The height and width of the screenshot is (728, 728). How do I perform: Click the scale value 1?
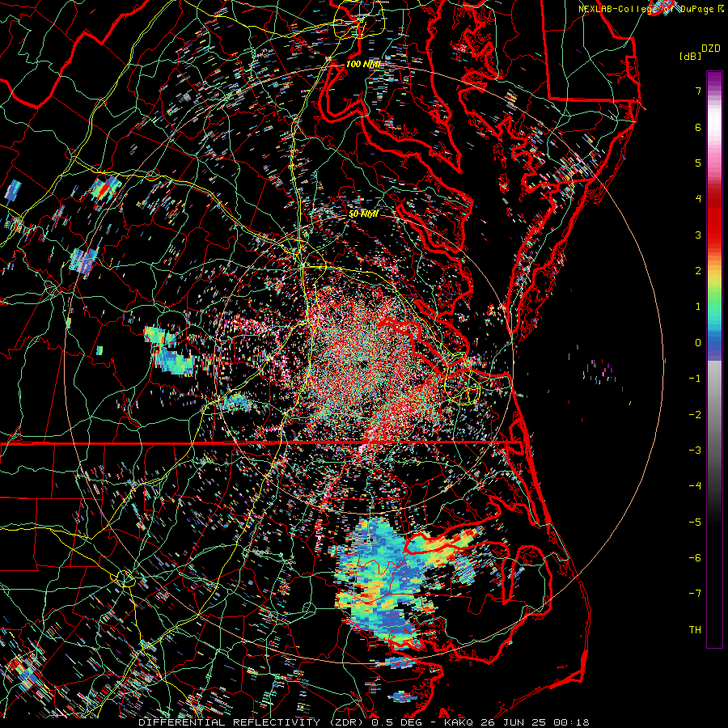(x=698, y=307)
